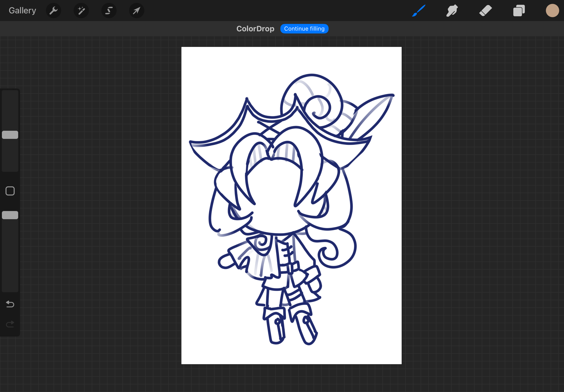Activate the Selection tool
Image resolution: width=564 pixels, height=392 pixels.
109,11
